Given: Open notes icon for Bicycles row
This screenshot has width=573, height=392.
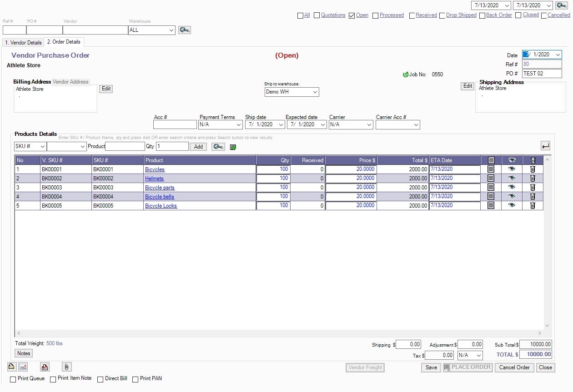Looking at the screenshot, I should [491, 169].
